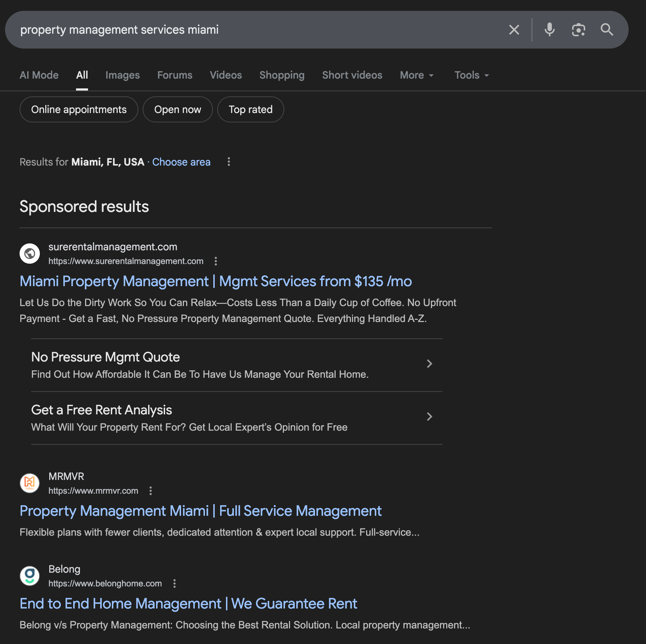
Task: Open ad options dots beside belonghome.com URL
Action: tap(175, 584)
